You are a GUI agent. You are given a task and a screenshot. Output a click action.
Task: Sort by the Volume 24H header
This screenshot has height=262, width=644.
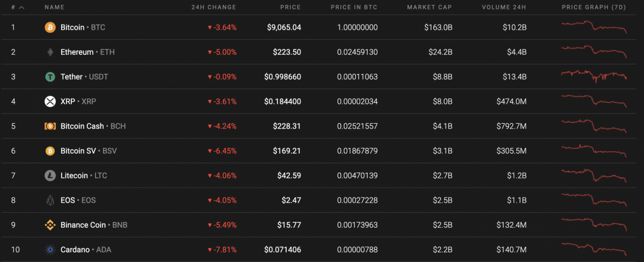pos(504,8)
